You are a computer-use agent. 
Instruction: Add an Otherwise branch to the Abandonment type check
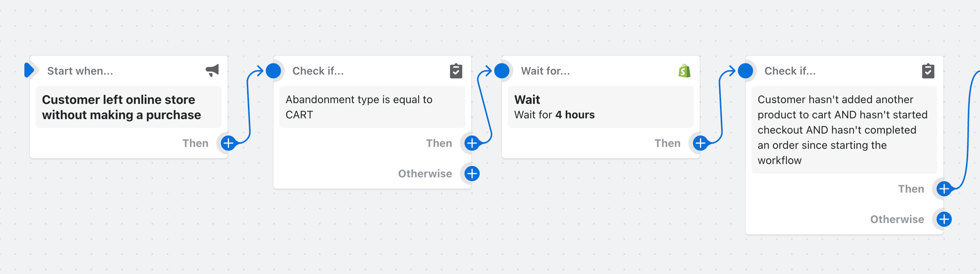[472, 174]
